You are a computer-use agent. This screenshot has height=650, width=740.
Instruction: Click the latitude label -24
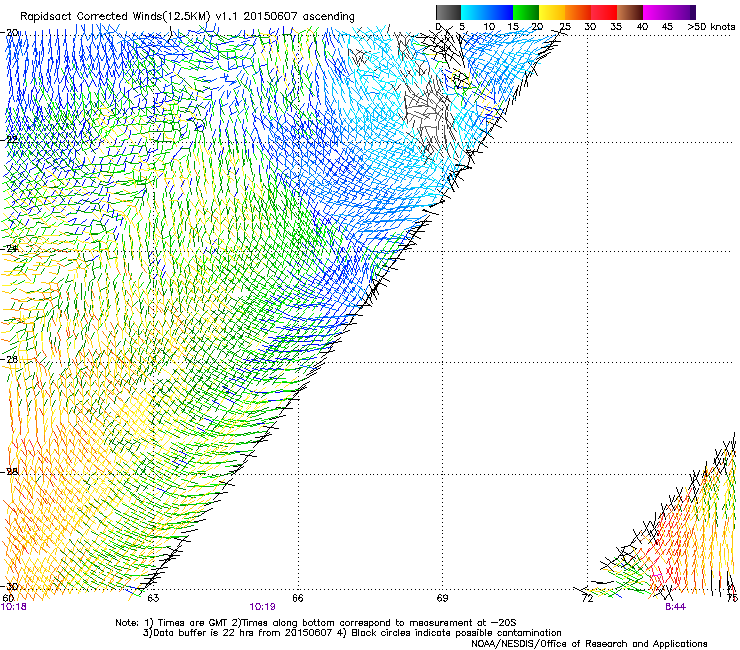click(11, 248)
